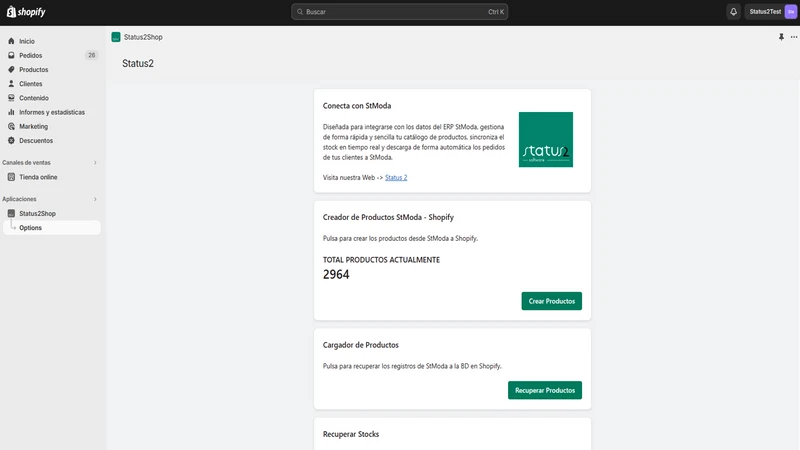Open Clientes person icon

[x=11, y=84]
